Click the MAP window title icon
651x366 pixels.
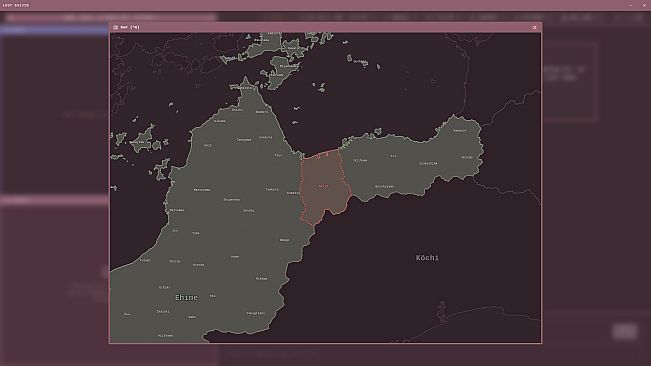[115, 27]
